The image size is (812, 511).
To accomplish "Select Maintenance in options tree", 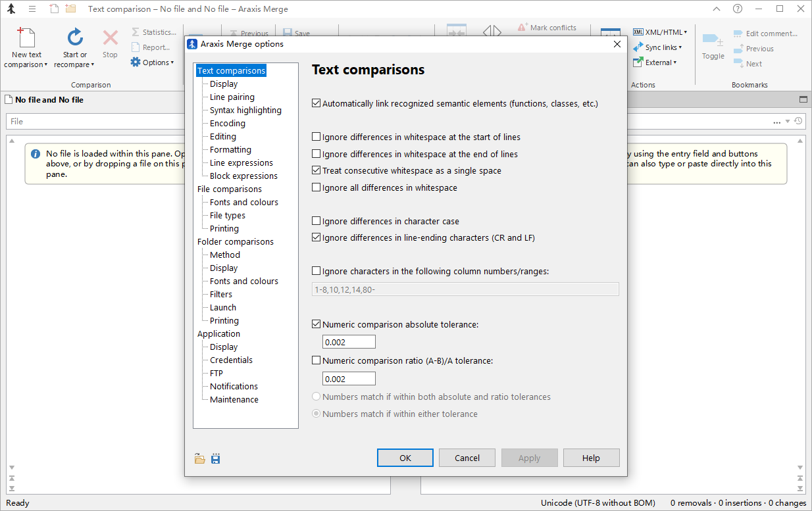I will click(x=234, y=399).
